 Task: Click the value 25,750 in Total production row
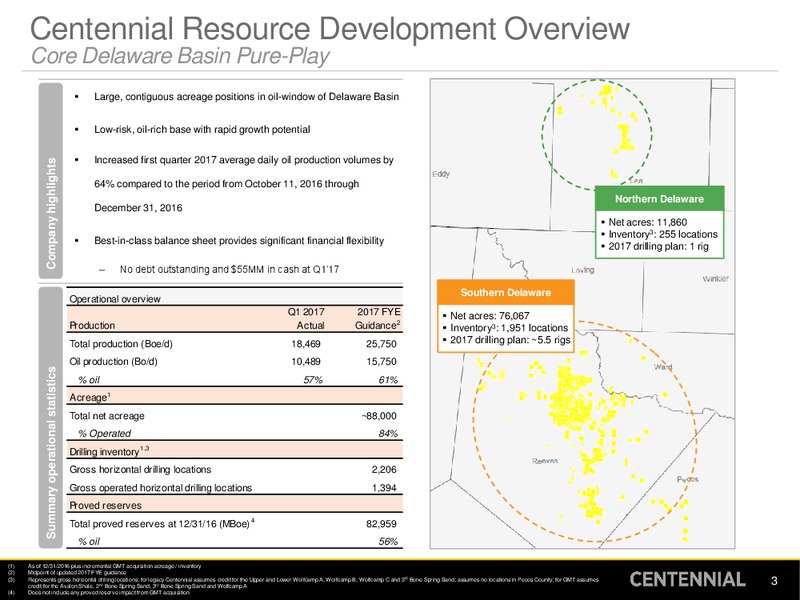381,344
